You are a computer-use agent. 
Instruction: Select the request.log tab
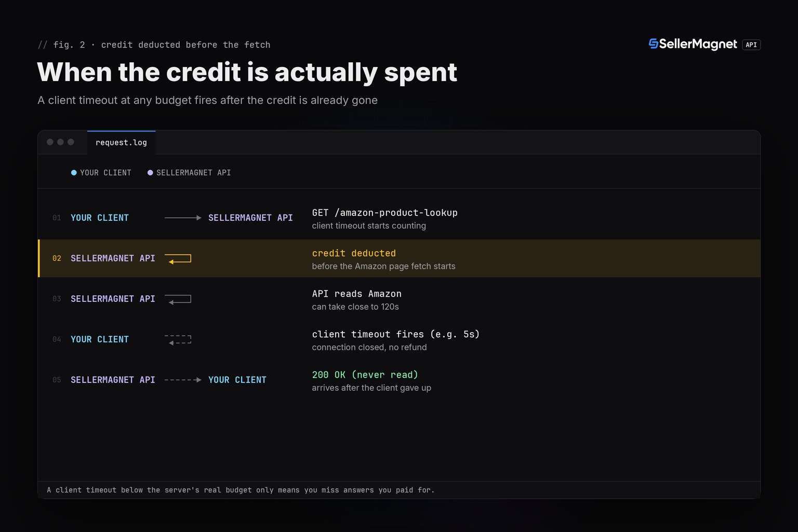121,142
